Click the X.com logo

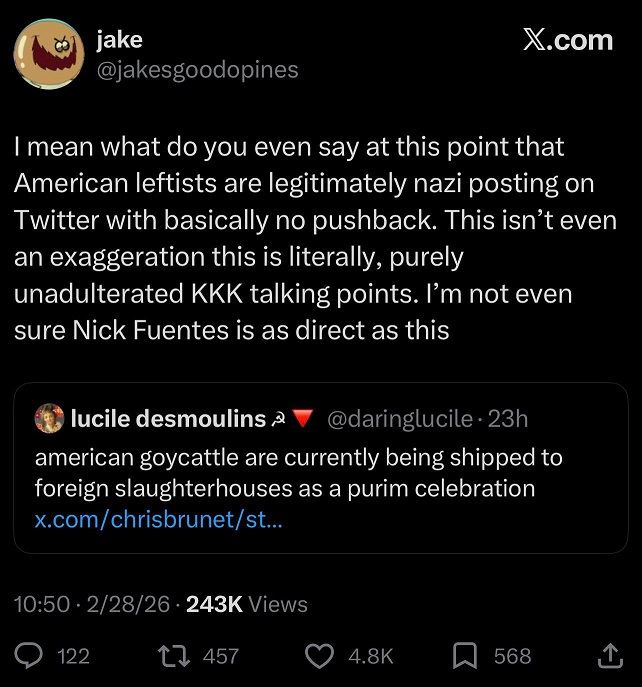pos(566,40)
